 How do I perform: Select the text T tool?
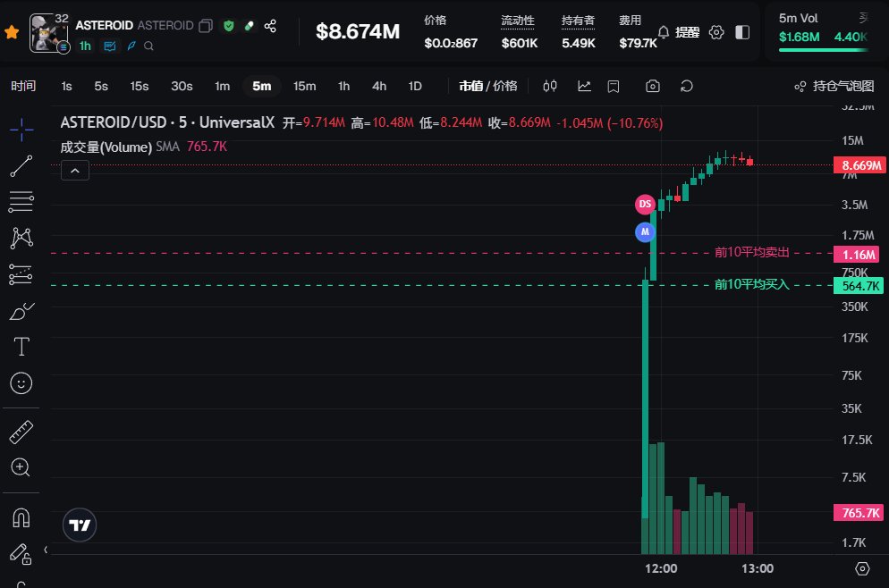[x=21, y=347]
